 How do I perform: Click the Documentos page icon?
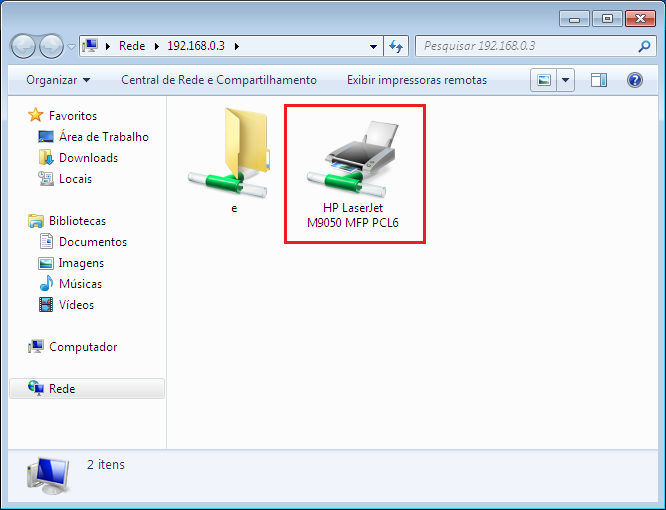(46, 241)
